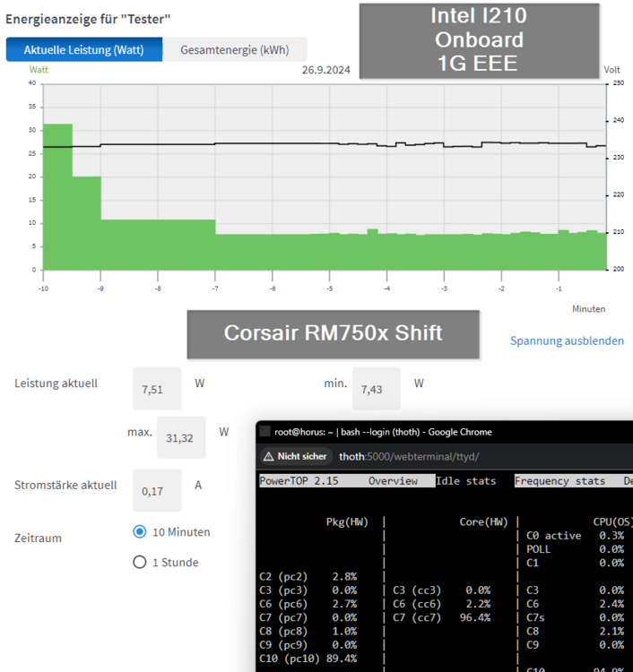633x672 pixels.
Task: Click the Leistung aktuell label
Action: pyautogui.click(x=56, y=383)
